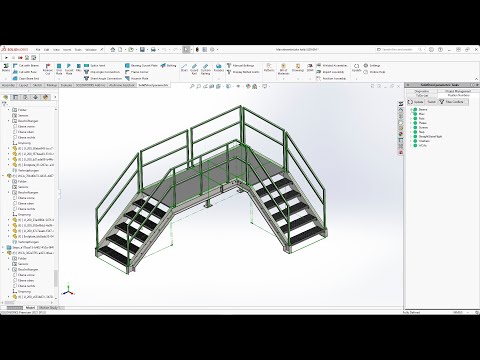Open the Insert menu
Viewport: 480px width, 360px height.
[x=67, y=50]
